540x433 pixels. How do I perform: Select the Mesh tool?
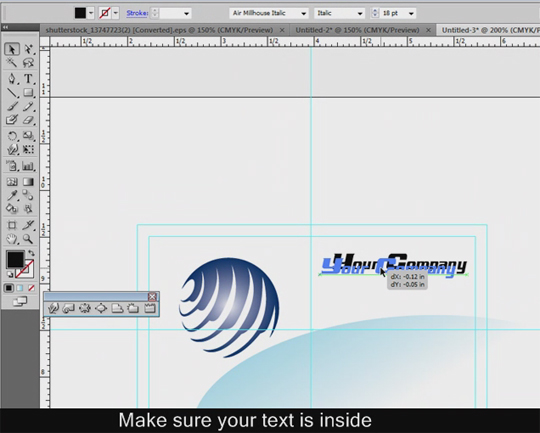tap(12, 182)
